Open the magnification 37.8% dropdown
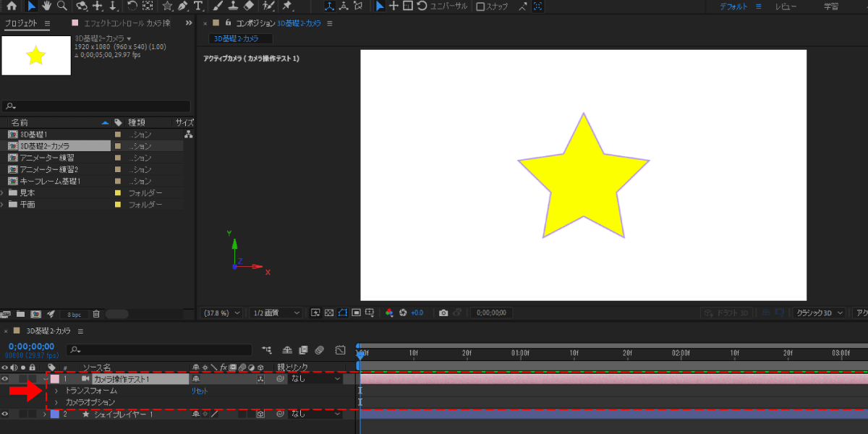Screen dimensions: 868x434 click(x=221, y=312)
